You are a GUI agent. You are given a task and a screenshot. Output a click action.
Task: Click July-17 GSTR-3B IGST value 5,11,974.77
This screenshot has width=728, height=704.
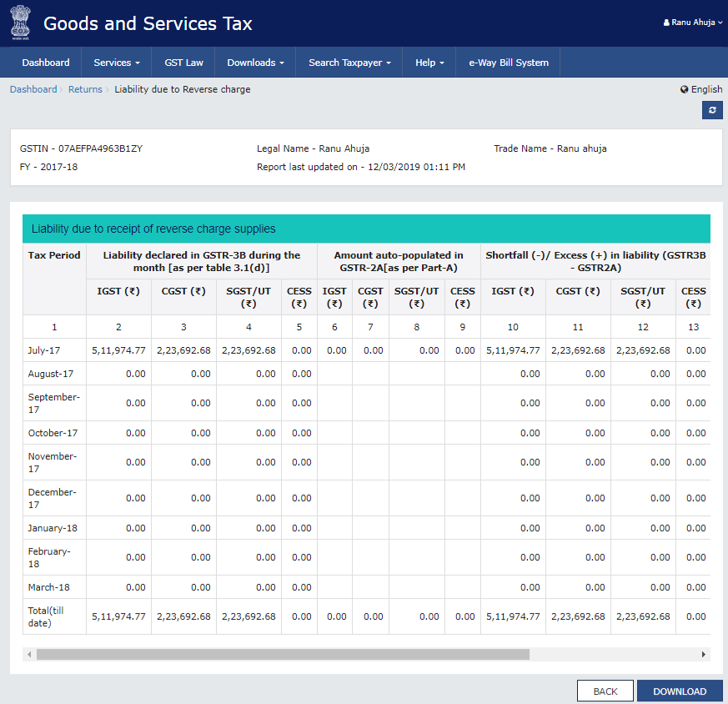(x=118, y=350)
